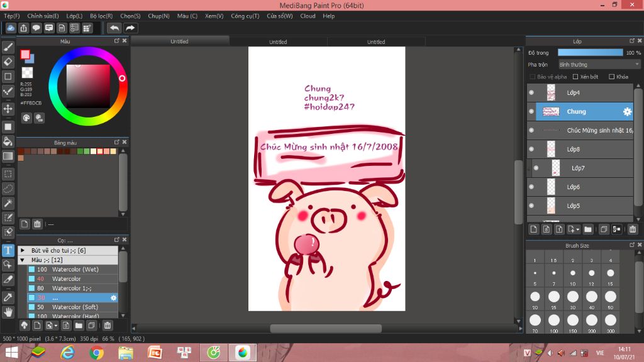Select the Magic Wand tool
The height and width of the screenshot is (362, 644).
pos(8,203)
